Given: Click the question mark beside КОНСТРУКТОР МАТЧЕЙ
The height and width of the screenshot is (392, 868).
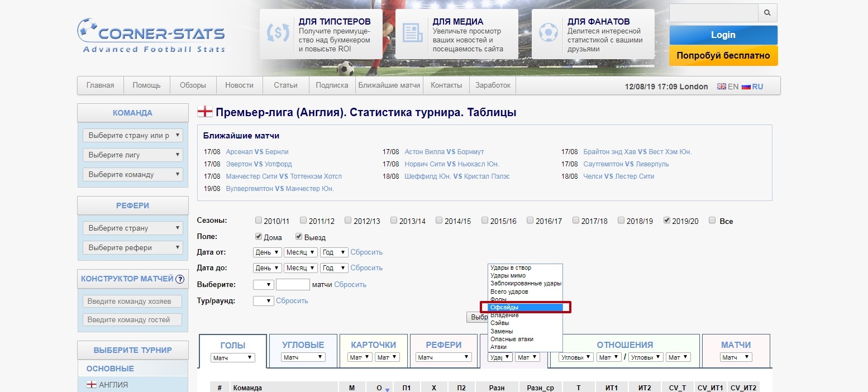Looking at the screenshot, I should pos(180,279).
